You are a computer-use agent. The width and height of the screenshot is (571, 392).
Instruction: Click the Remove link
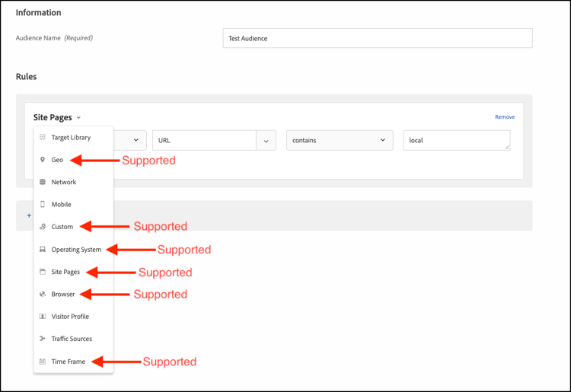pyautogui.click(x=505, y=116)
